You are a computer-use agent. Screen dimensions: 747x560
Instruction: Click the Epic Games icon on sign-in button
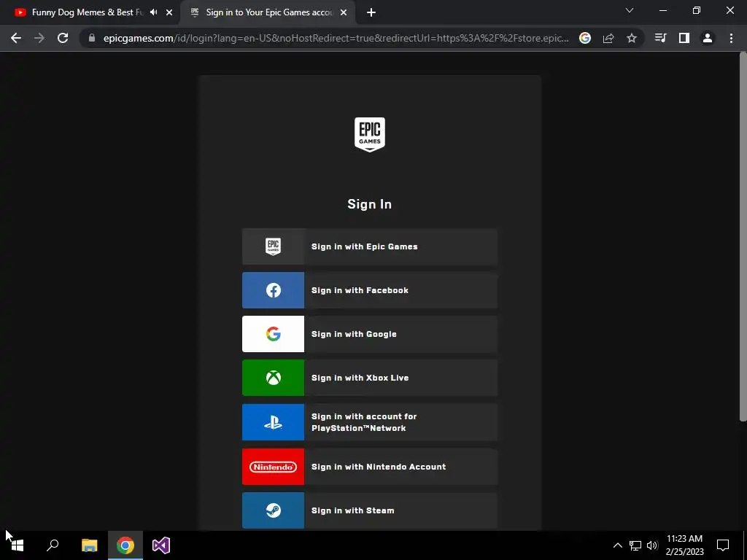pyautogui.click(x=273, y=246)
